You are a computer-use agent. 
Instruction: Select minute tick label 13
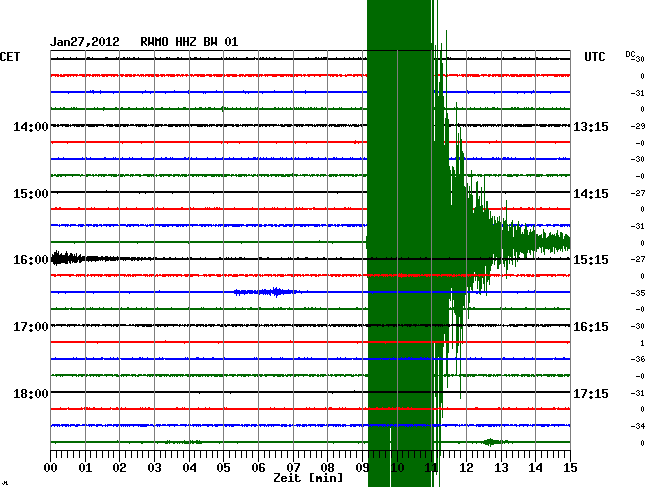click(x=501, y=468)
